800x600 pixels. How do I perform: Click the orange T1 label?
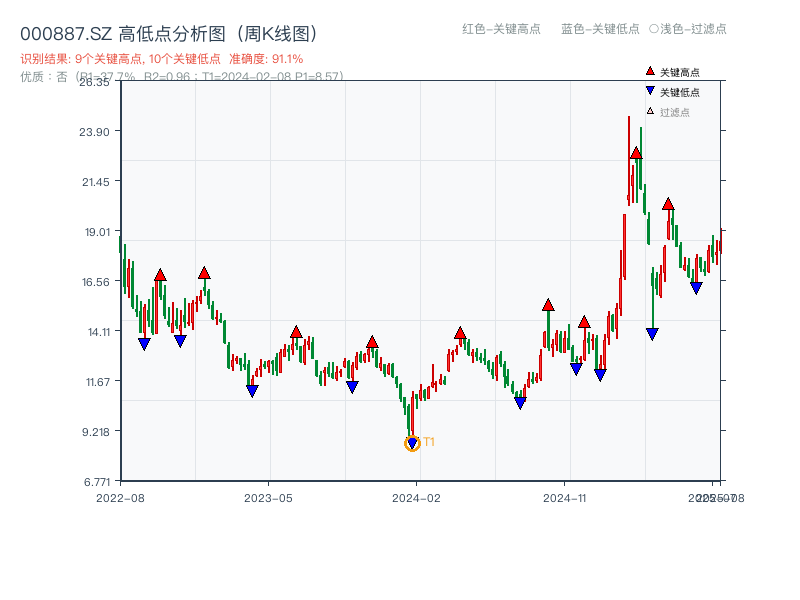click(x=429, y=442)
